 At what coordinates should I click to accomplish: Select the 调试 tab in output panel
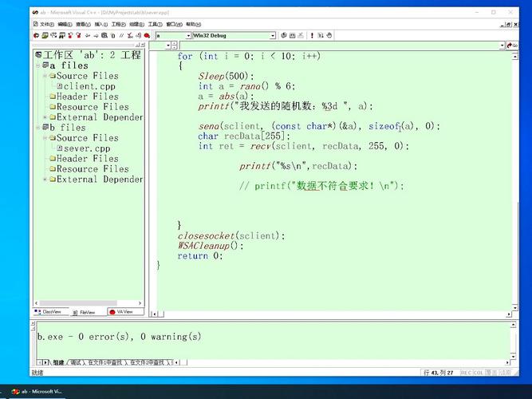click(x=77, y=362)
